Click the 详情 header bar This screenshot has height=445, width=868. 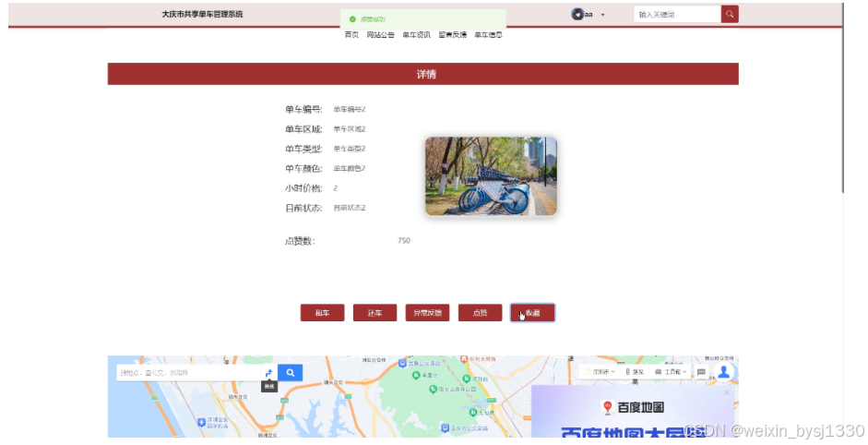coord(422,74)
